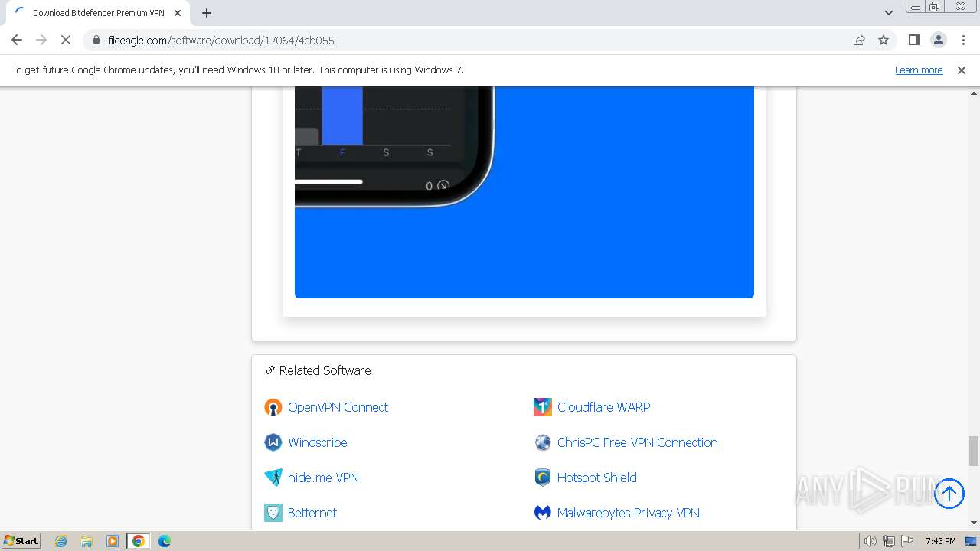The width and height of the screenshot is (980, 551).
Task: Open the Hotspot Shield link
Action: [x=596, y=478]
